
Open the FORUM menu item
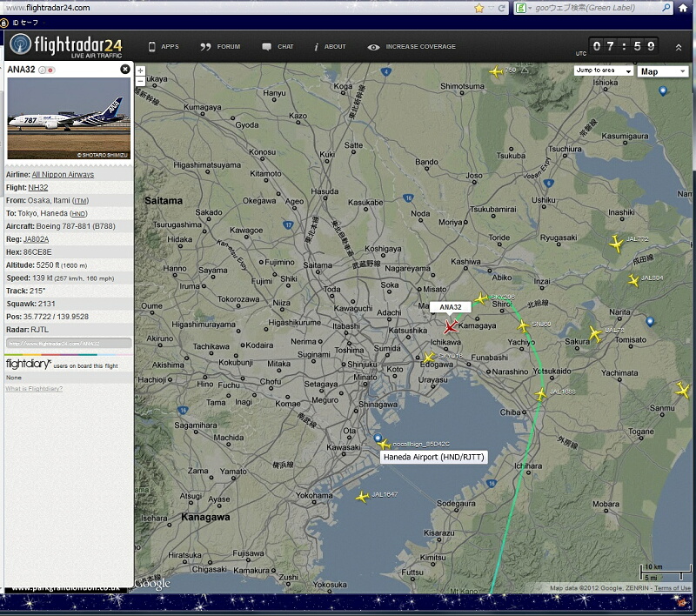click(220, 47)
